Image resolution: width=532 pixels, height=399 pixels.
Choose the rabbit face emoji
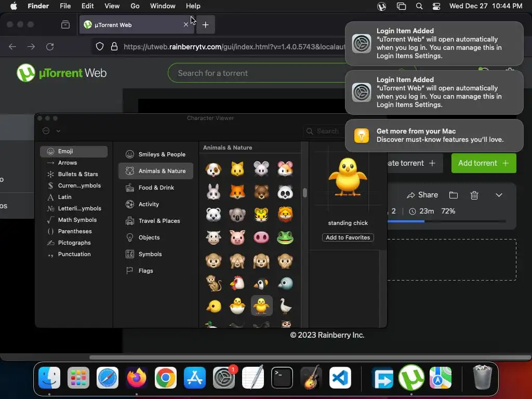[x=214, y=192]
